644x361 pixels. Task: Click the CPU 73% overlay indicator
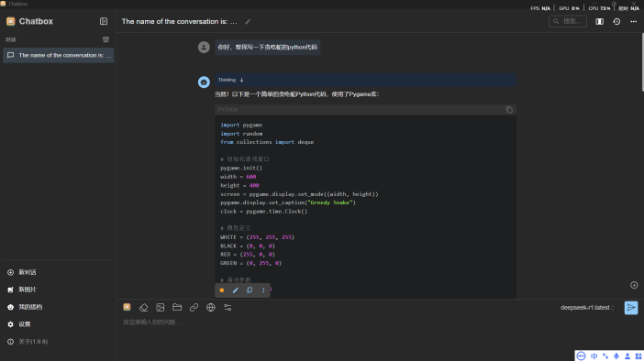[599, 8]
